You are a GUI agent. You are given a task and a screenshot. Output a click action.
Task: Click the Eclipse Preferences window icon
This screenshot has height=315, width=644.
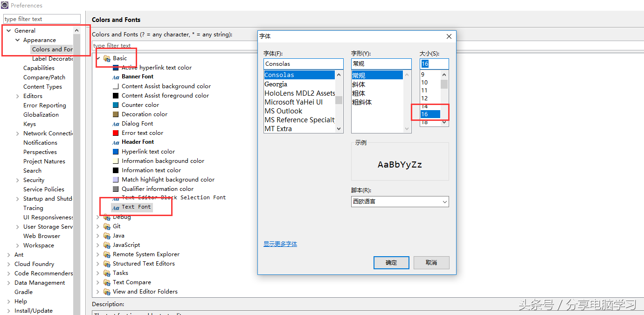pyautogui.click(x=5, y=5)
